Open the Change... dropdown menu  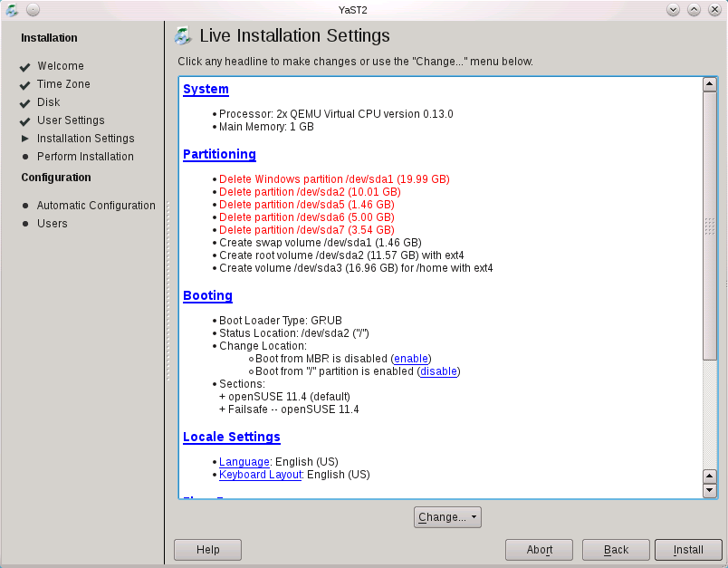[447, 517]
